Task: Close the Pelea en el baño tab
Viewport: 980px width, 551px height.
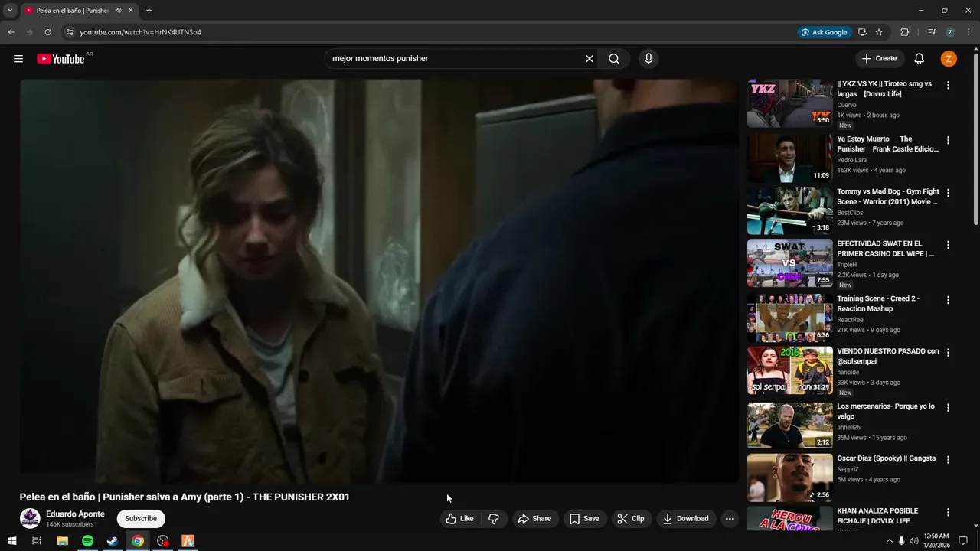Action: [131, 11]
